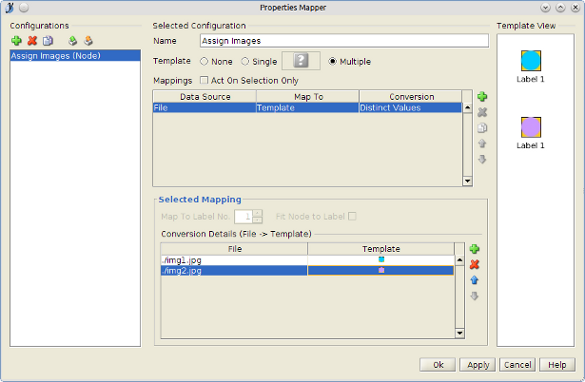Click the Name field containing Assign Images

(x=344, y=41)
